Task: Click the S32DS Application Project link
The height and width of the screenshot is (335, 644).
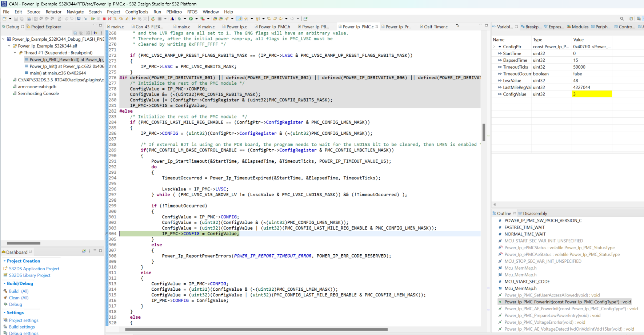Action: tap(34, 269)
